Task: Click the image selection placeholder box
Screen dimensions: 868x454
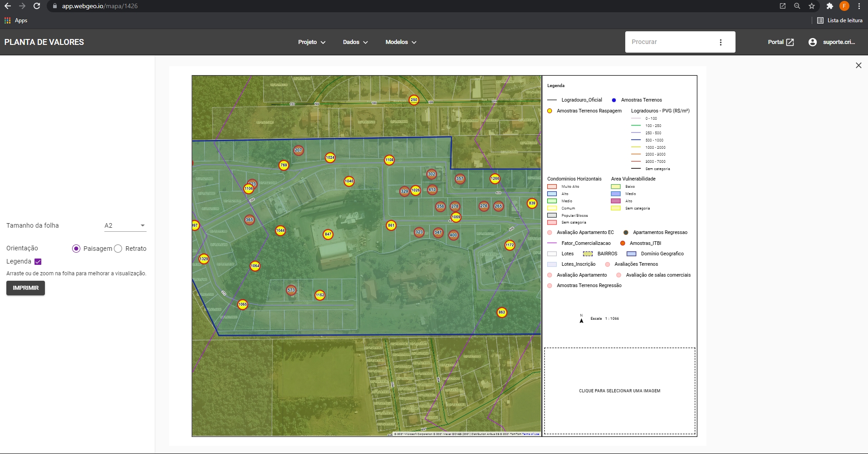Action: coord(619,391)
